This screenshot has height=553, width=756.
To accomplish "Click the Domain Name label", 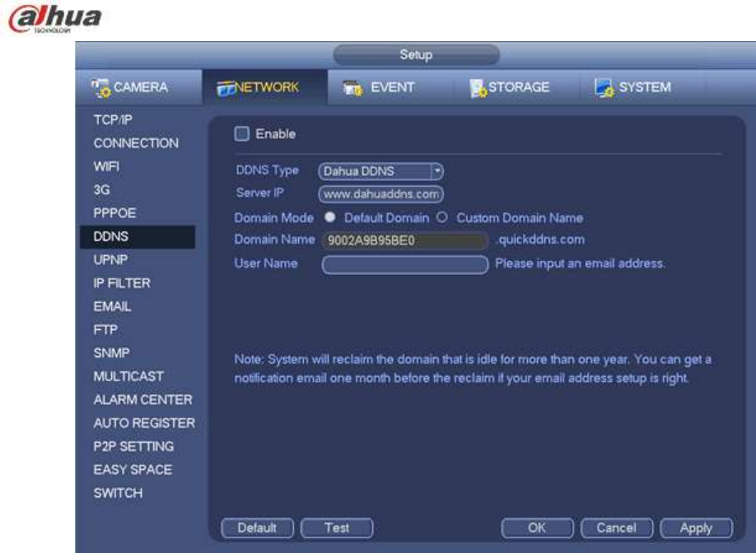I will pos(274,239).
